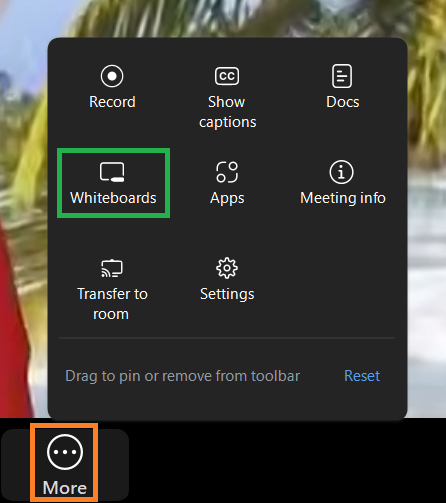
Task: Open meeting Settings
Action: pyautogui.click(x=227, y=279)
